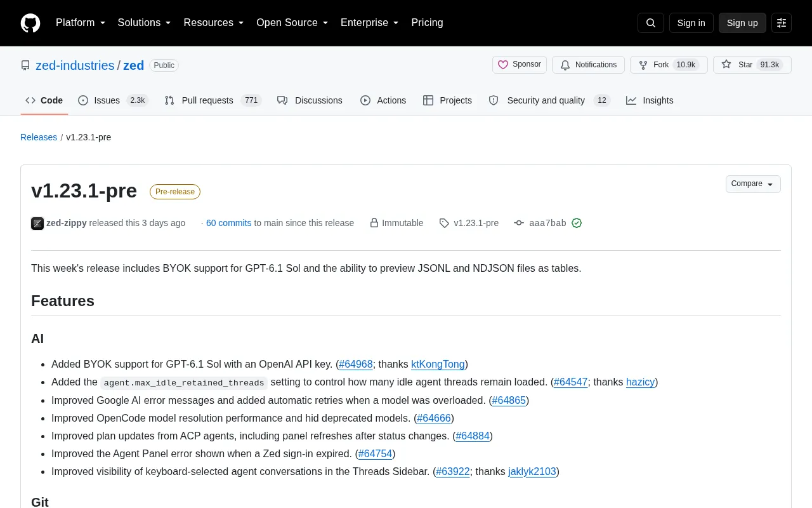Click the GitHub logo home icon
812x508 pixels.
point(30,23)
